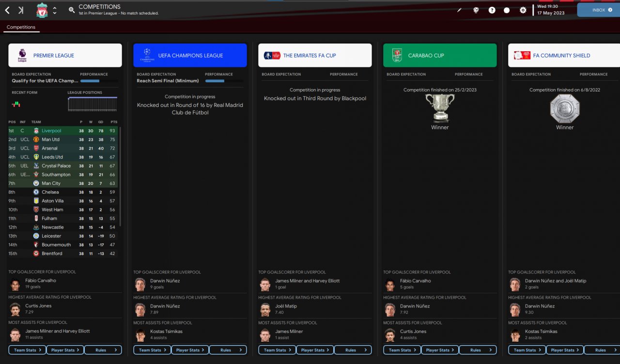Click the Champions League board performance bar

pyautogui.click(x=224, y=81)
